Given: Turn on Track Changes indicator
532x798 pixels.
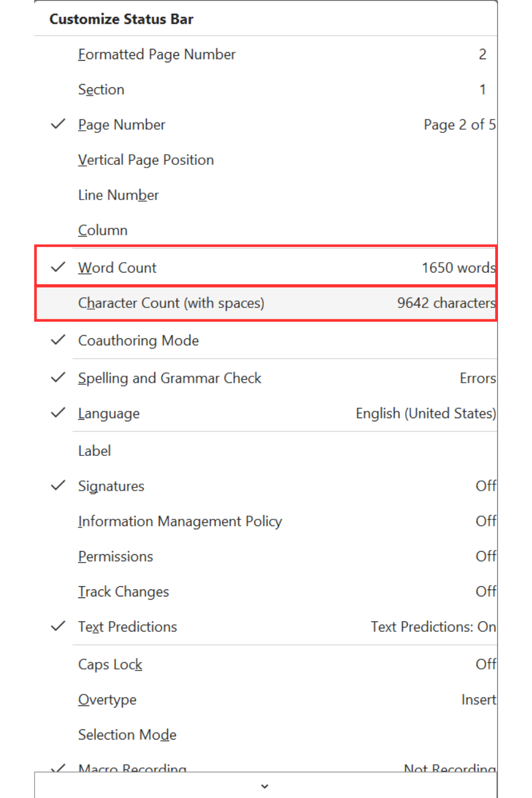Looking at the screenshot, I should pyautogui.click(x=265, y=591).
